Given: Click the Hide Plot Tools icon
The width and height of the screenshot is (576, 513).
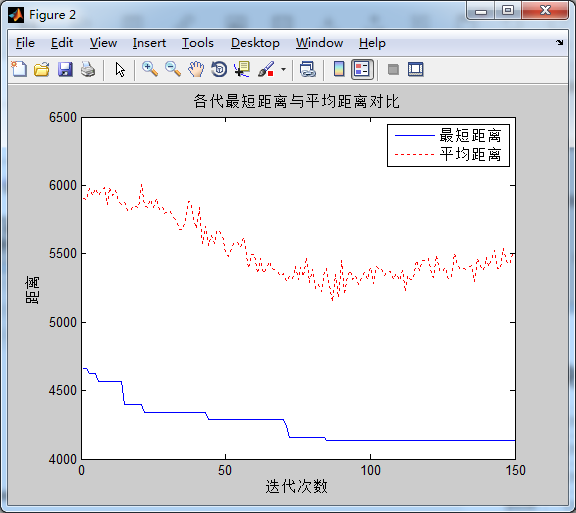Looking at the screenshot, I should [x=393, y=69].
